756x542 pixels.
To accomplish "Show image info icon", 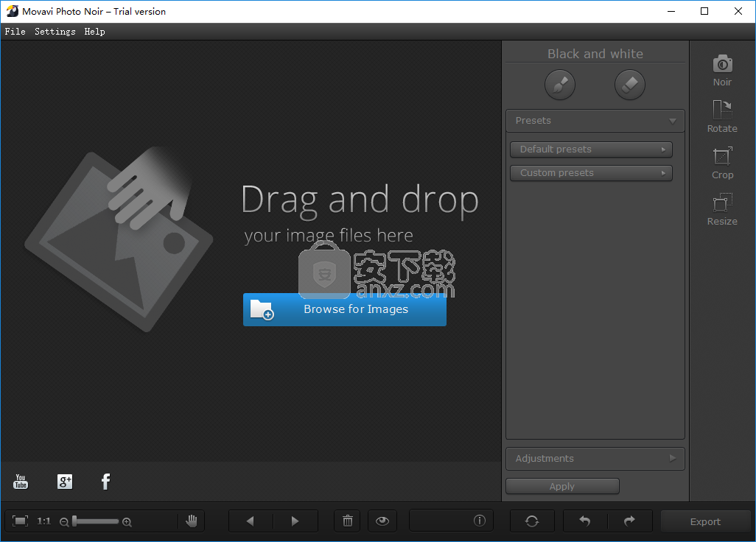I will click(x=479, y=521).
